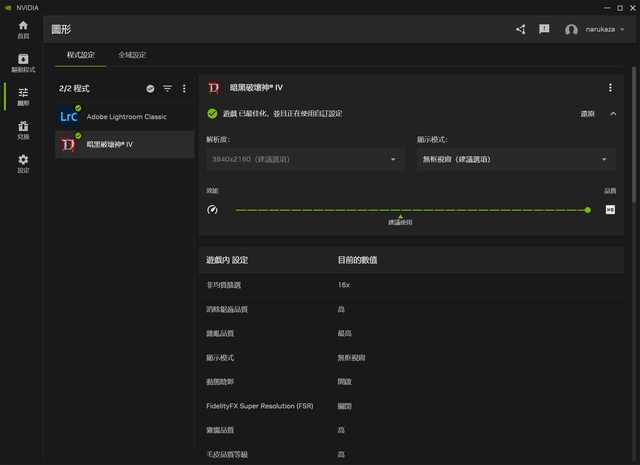Image resolution: width=640 pixels, height=465 pixels.
Task: Click the 還原 revert button
Action: click(x=587, y=114)
